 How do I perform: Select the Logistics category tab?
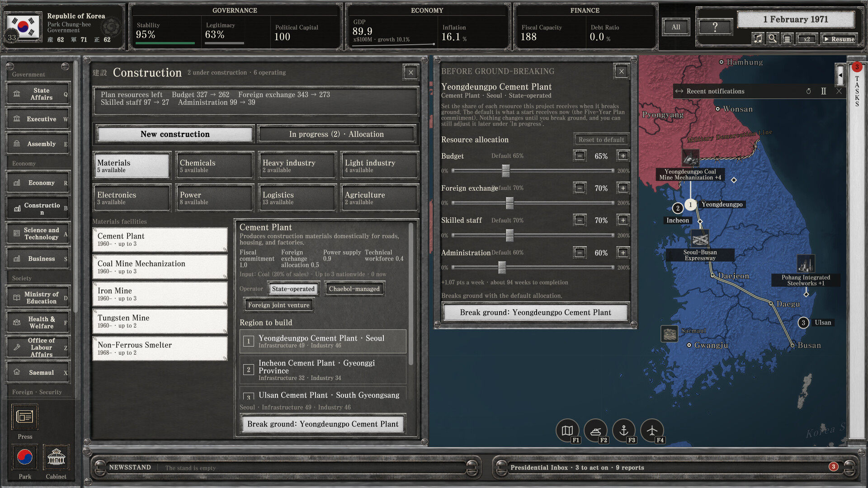point(297,198)
